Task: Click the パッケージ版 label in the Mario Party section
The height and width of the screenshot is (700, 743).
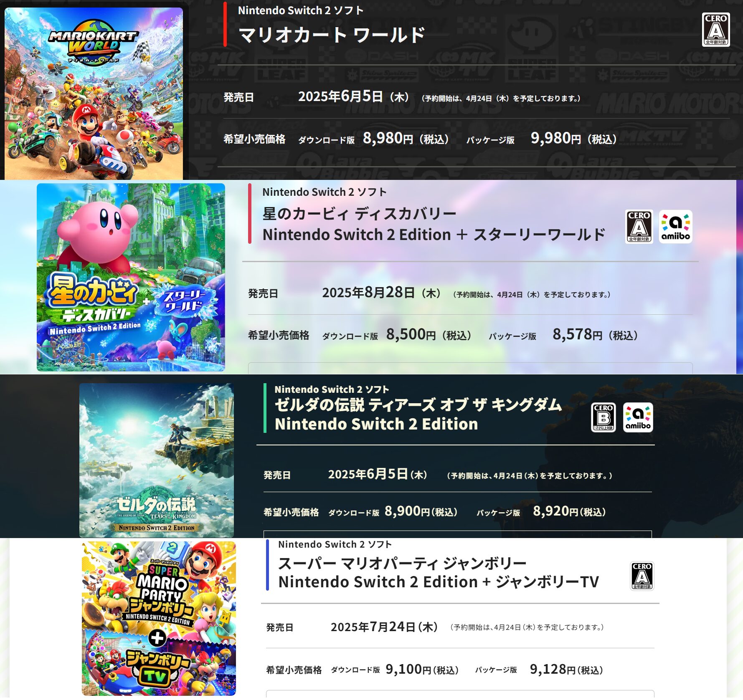Action: [x=496, y=670]
